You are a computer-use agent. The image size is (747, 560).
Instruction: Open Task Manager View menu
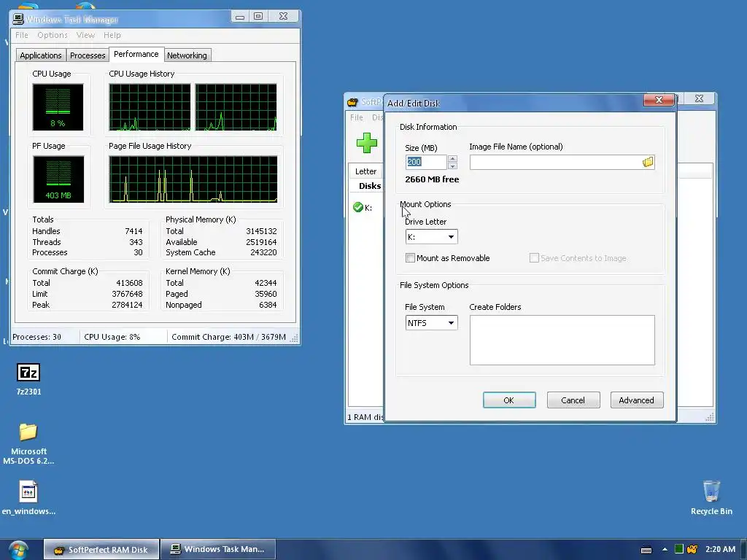[x=85, y=35]
